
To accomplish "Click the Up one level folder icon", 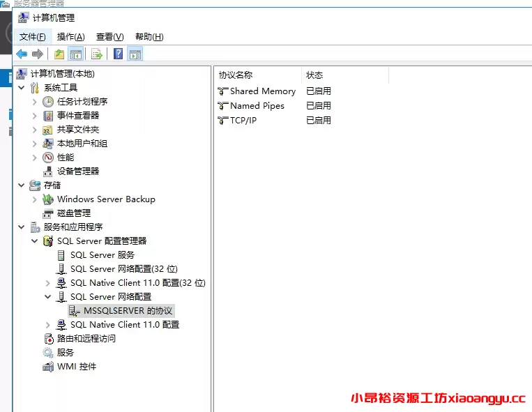I will 59,54.
